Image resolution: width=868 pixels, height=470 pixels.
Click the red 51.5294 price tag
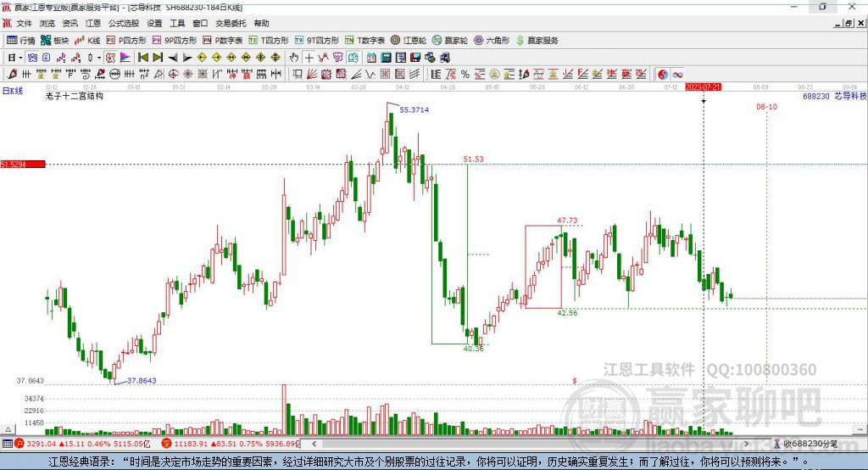(x=23, y=164)
